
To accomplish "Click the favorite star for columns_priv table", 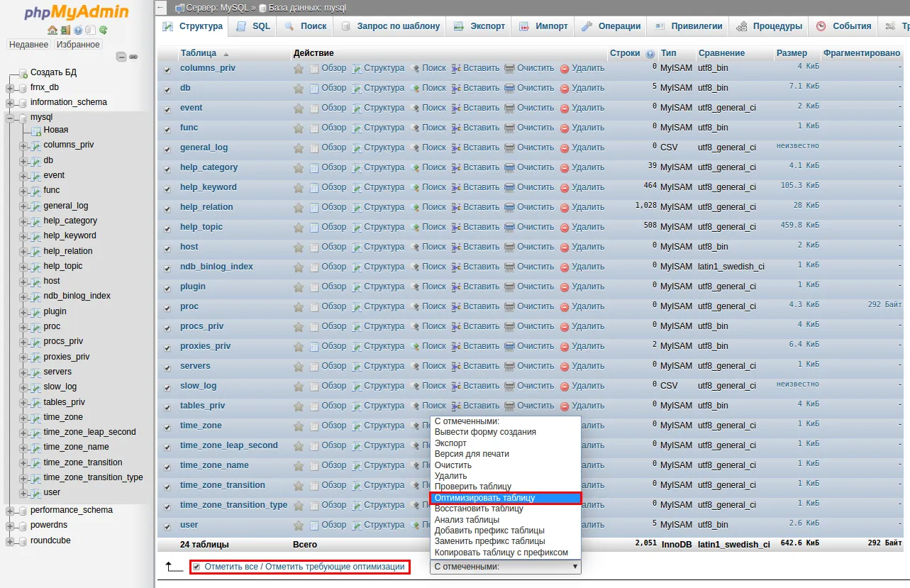I will pos(299,69).
